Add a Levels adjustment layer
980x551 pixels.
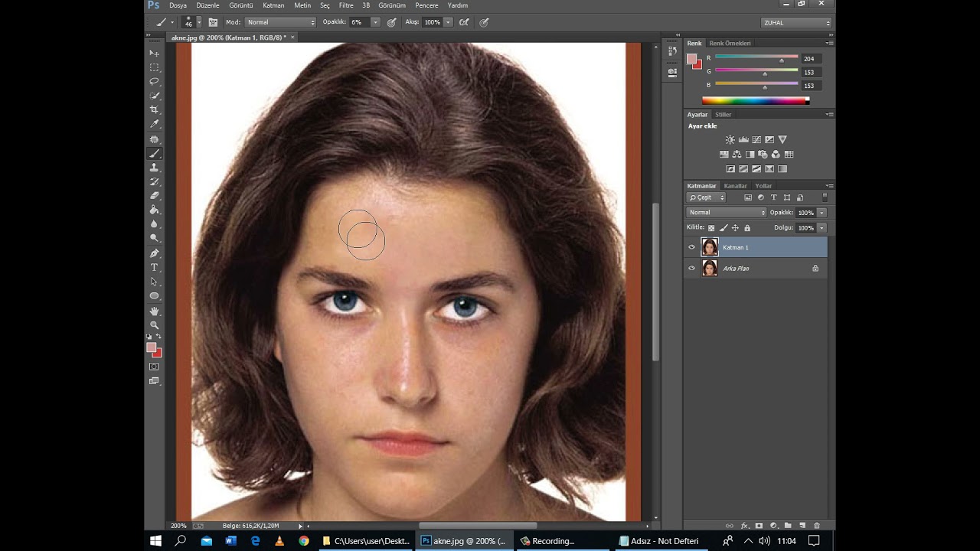click(743, 139)
